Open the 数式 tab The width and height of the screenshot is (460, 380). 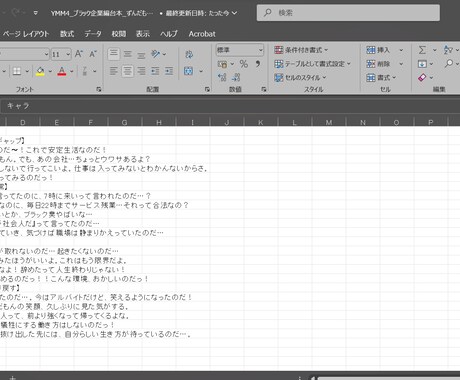(67, 34)
